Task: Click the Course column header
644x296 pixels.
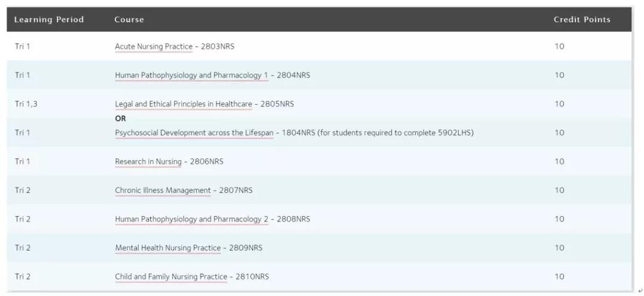Action: 129,20
